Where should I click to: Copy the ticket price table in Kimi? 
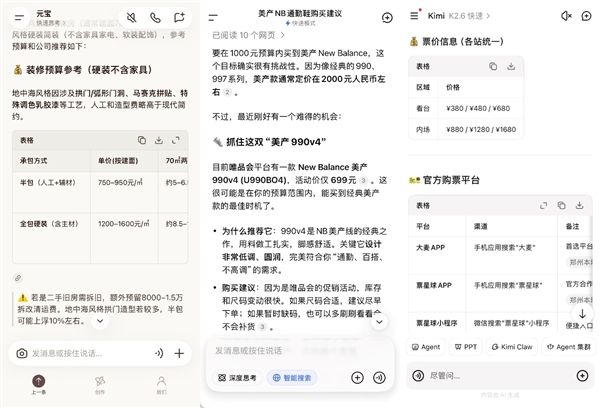(493, 66)
